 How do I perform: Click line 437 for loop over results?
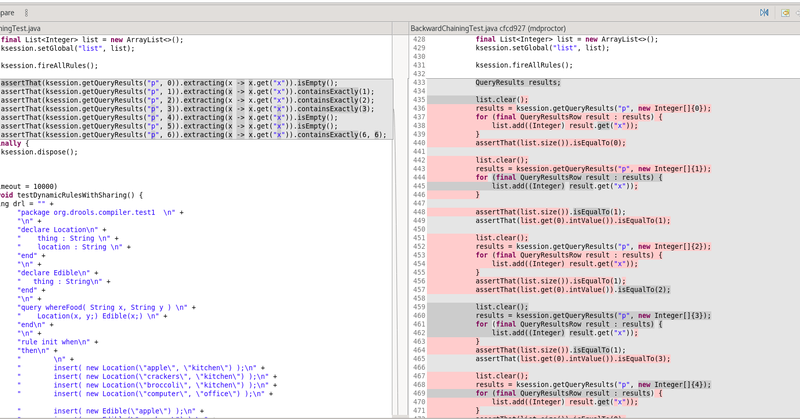(569, 117)
